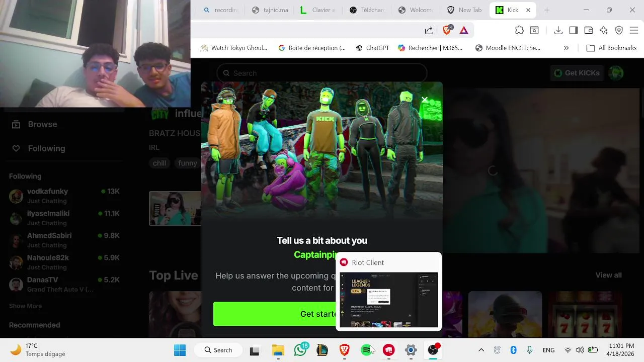The image size is (644, 362).
Task: Click the Get KICKs button
Action: click(x=576, y=73)
